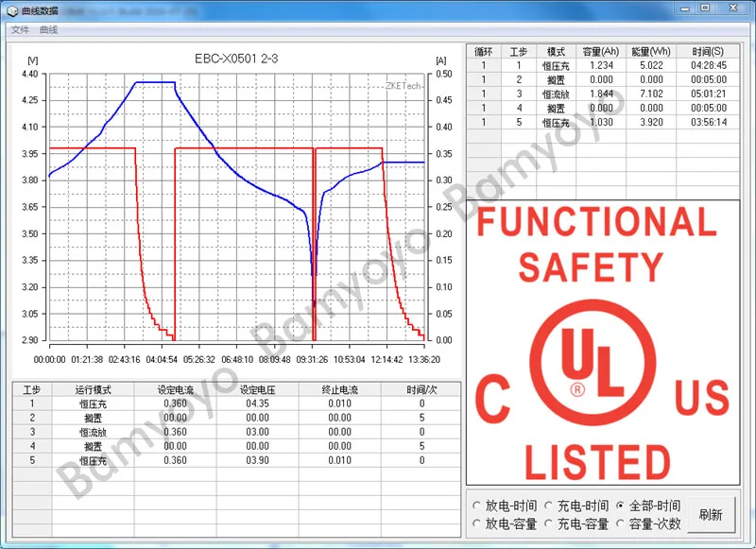The height and width of the screenshot is (549, 756).
Task: Click 恒流放 in the step settings table
Action: [x=93, y=432]
